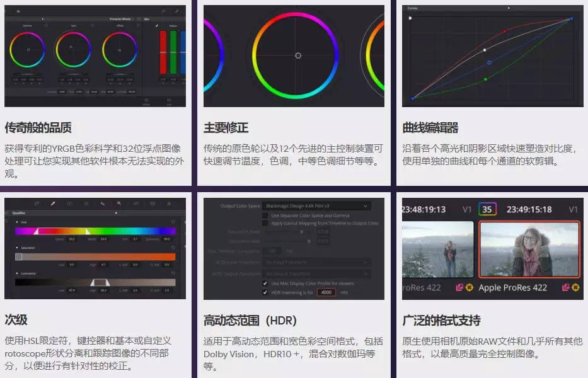Reset the Luminance qualifier with its reset icon
The height and width of the screenshot is (378, 588).
173,273
